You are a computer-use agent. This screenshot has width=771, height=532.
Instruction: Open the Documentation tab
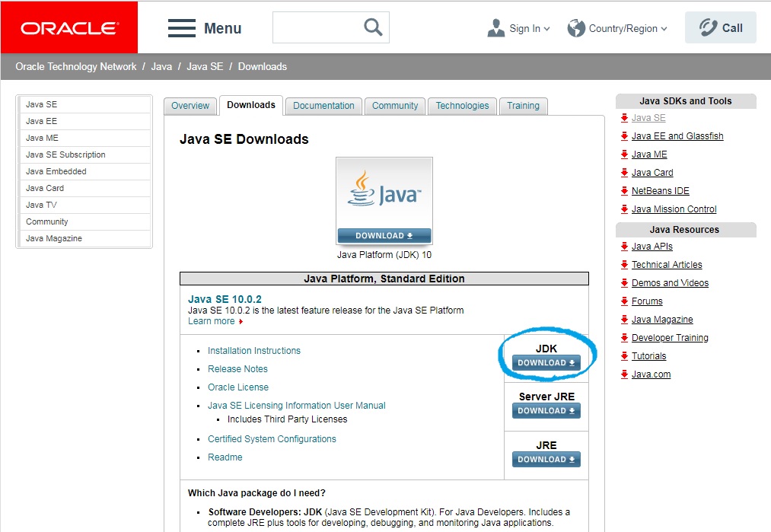[323, 106]
